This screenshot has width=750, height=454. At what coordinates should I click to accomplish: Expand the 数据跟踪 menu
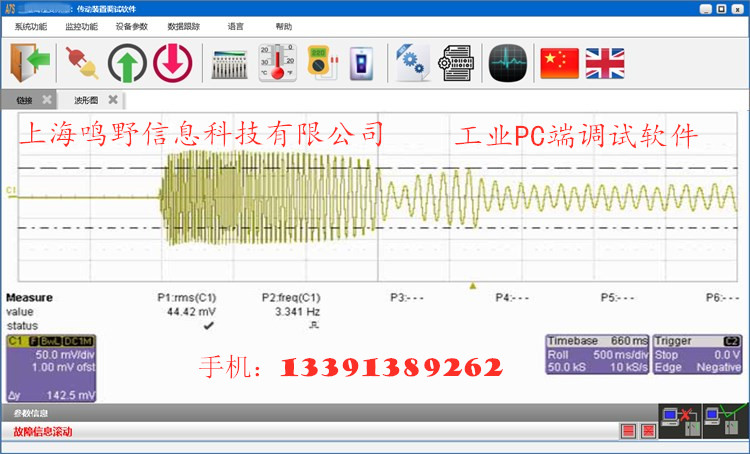point(183,27)
